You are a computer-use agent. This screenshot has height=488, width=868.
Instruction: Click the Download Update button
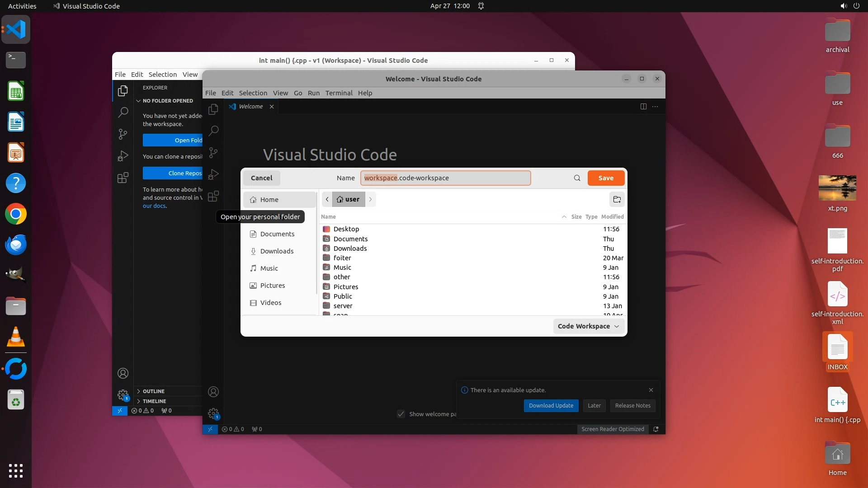pos(551,406)
